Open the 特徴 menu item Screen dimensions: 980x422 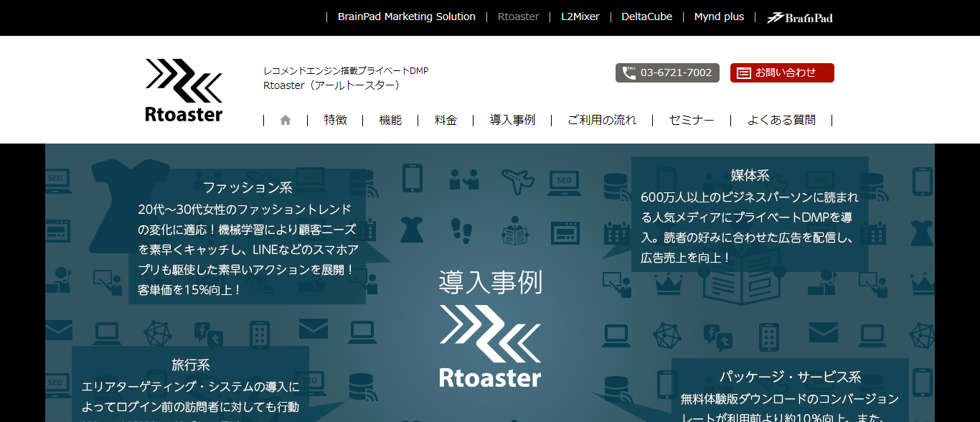(x=336, y=120)
